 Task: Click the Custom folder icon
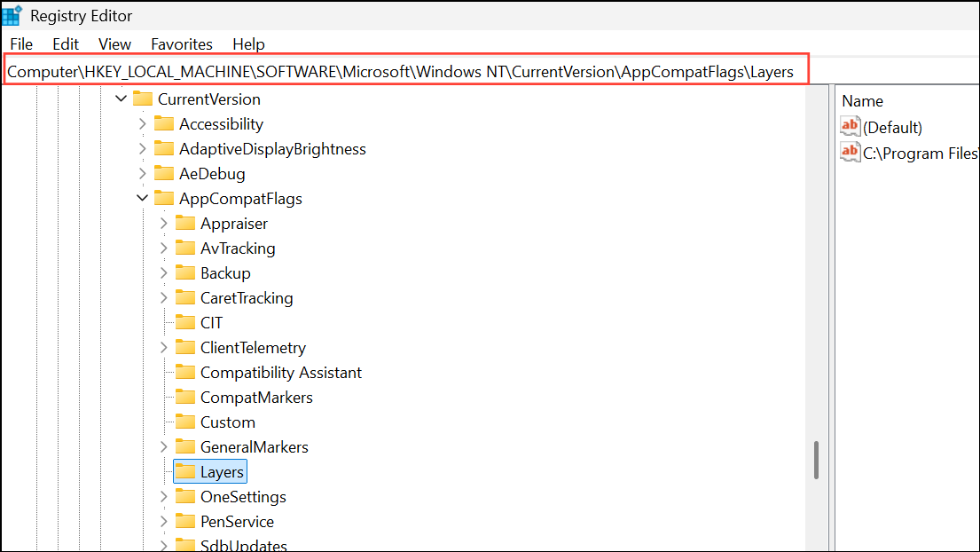(x=186, y=422)
